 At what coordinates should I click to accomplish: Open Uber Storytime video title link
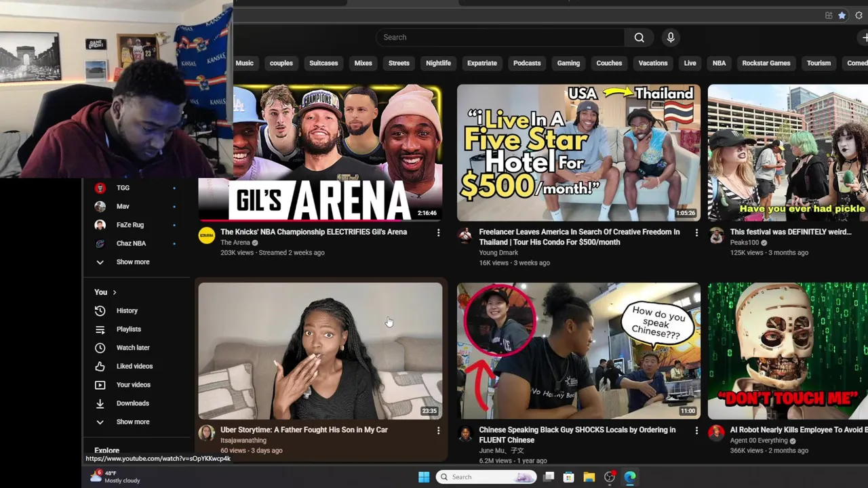click(x=304, y=430)
